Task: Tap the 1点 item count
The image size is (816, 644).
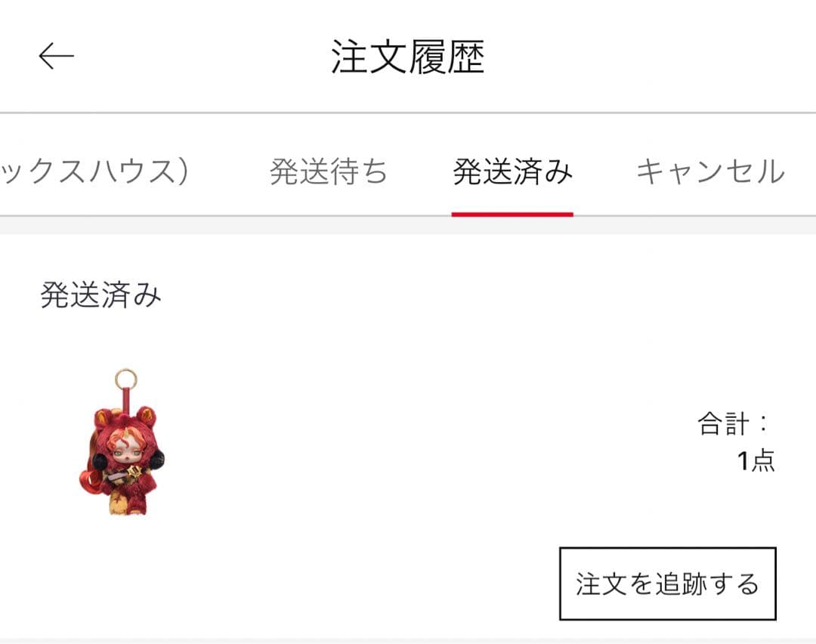Action: tap(756, 461)
